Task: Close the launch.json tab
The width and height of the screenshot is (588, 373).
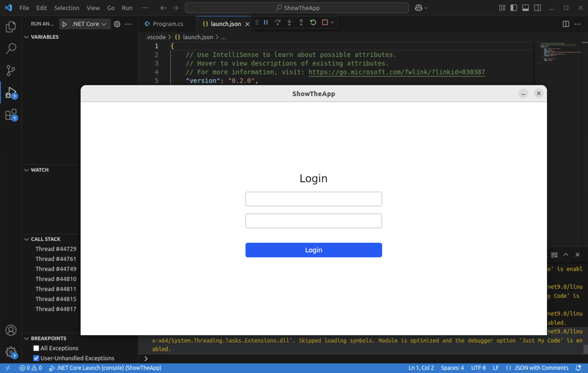Action: pos(247,24)
